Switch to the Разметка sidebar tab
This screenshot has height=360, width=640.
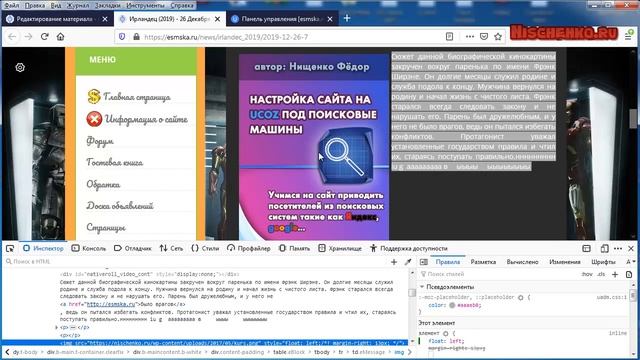pyautogui.click(x=483, y=262)
